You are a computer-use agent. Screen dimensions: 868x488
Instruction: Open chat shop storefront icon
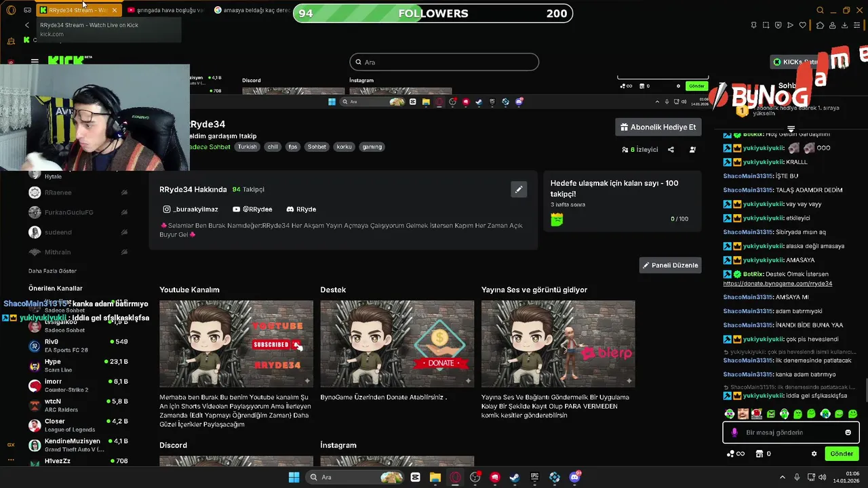(760, 453)
